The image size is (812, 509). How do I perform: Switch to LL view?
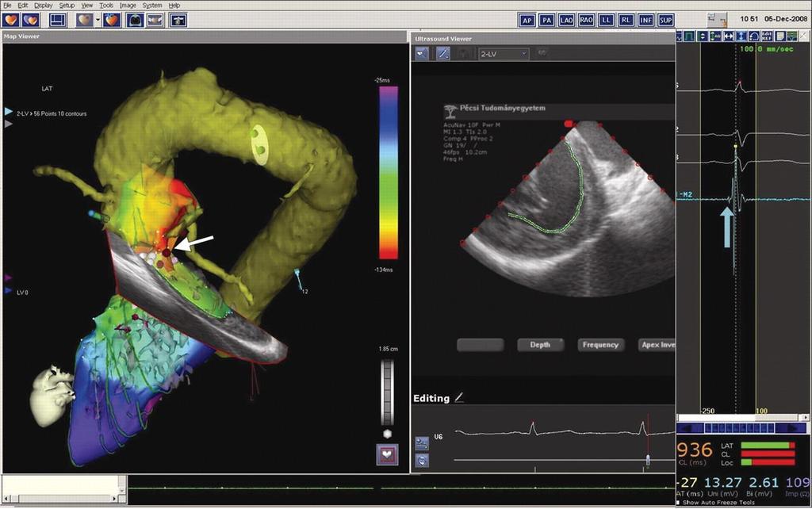pyautogui.click(x=606, y=20)
